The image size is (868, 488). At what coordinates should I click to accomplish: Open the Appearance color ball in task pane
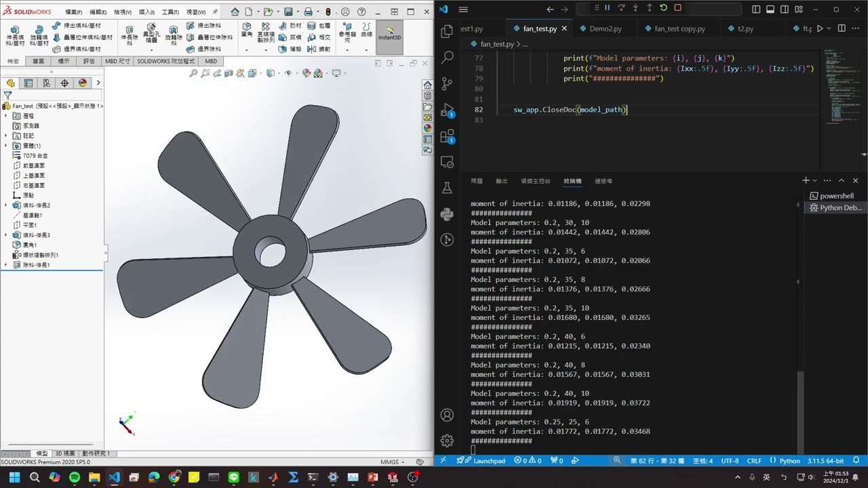point(427,128)
